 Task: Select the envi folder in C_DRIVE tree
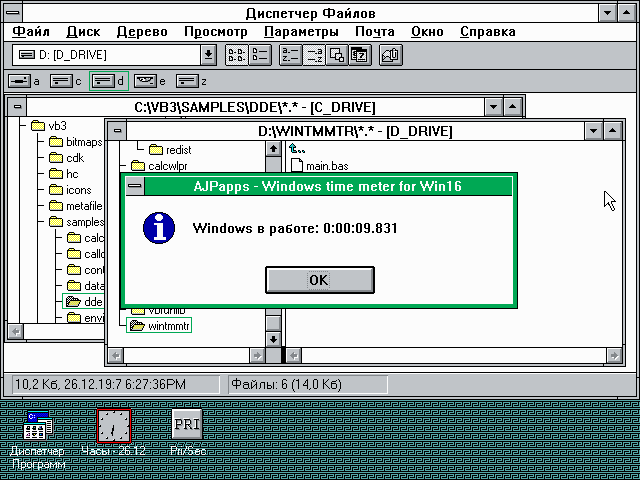coord(85,318)
